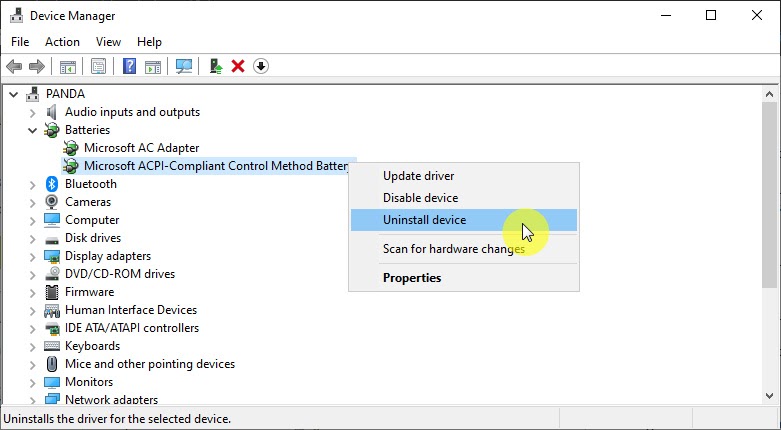Expand the Firmware chevron
This screenshot has height=430, width=781.
click(32, 292)
